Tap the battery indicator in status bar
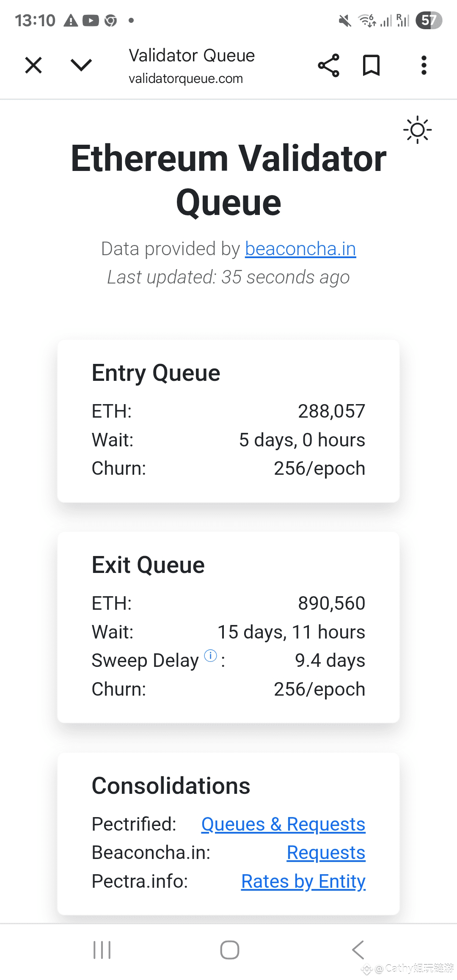The height and width of the screenshot is (980, 457). pyautogui.click(x=428, y=20)
